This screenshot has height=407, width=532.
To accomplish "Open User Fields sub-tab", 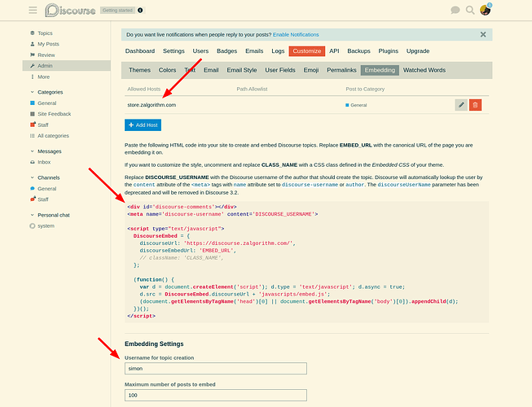I will point(280,70).
